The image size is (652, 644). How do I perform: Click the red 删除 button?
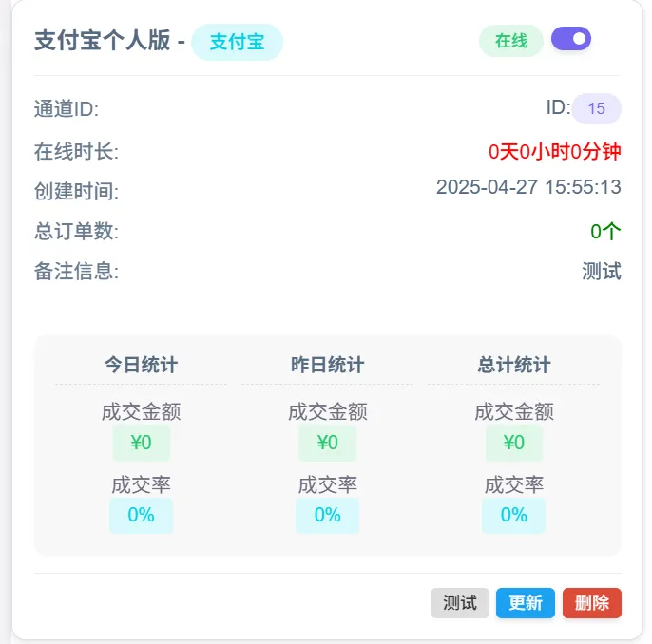[x=592, y=603]
